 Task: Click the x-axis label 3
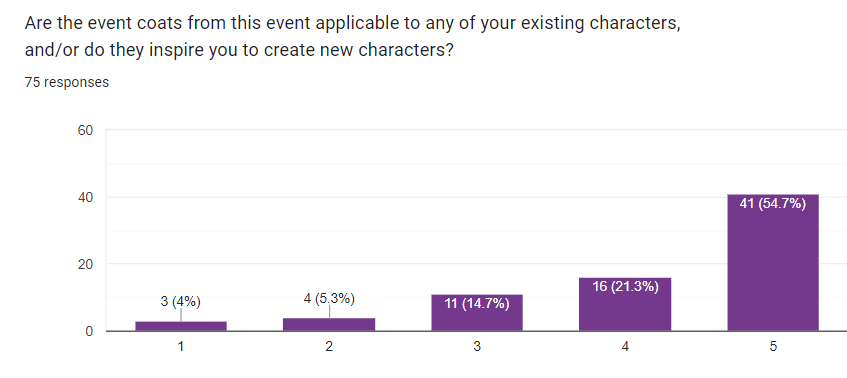pyautogui.click(x=477, y=347)
